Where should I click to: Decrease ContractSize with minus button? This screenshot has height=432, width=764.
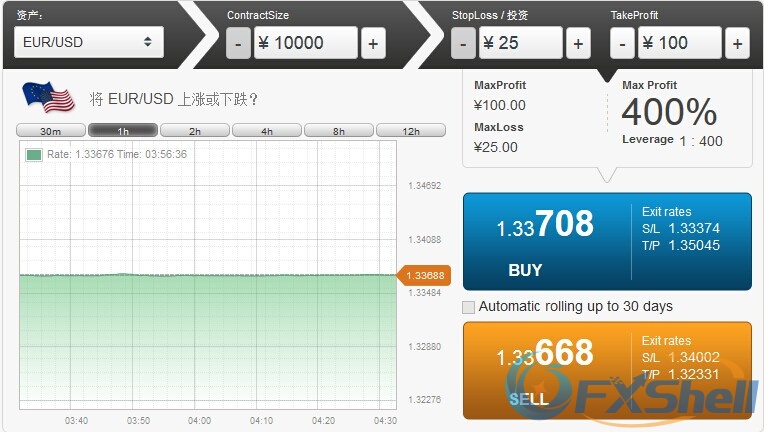click(x=239, y=43)
